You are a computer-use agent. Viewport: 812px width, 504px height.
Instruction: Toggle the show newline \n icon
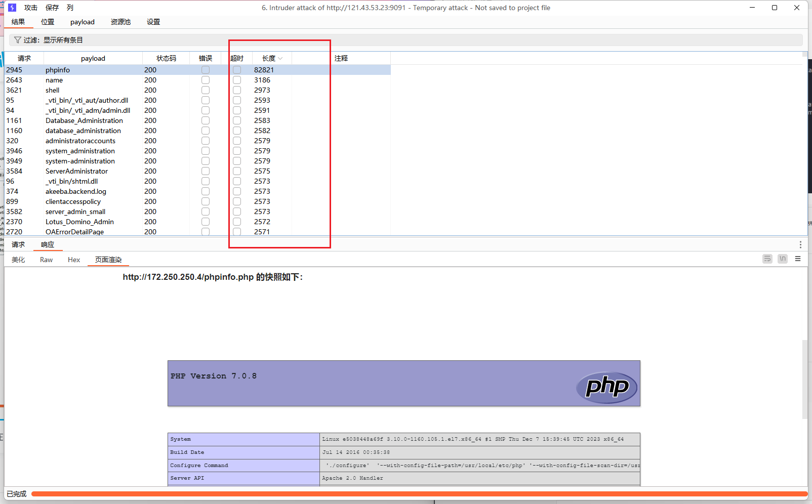[783, 259]
